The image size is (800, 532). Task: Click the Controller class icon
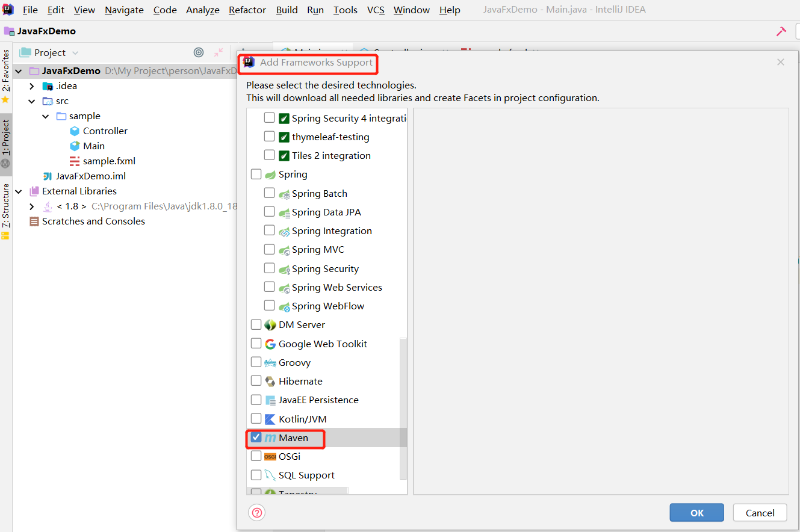click(x=75, y=131)
